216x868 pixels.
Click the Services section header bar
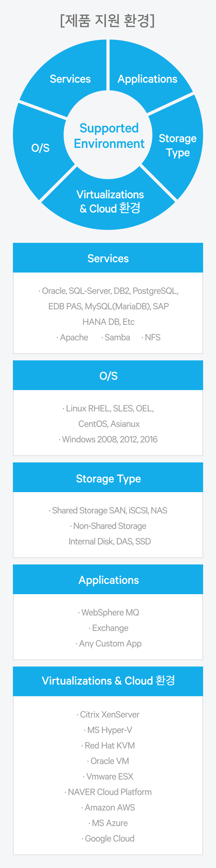pyautogui.click(x=108, y=258)
